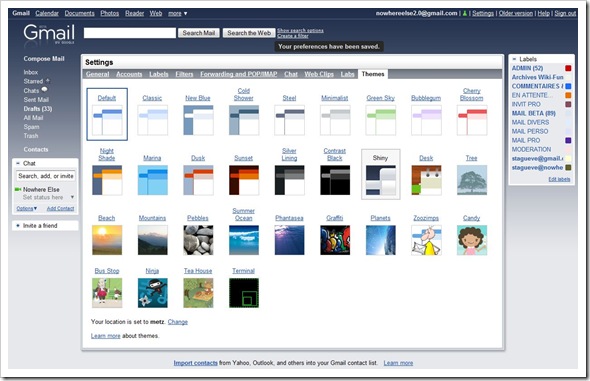Select the Candy theme image
The height and width of the screenshot is (381, 590).
(472, 240)
